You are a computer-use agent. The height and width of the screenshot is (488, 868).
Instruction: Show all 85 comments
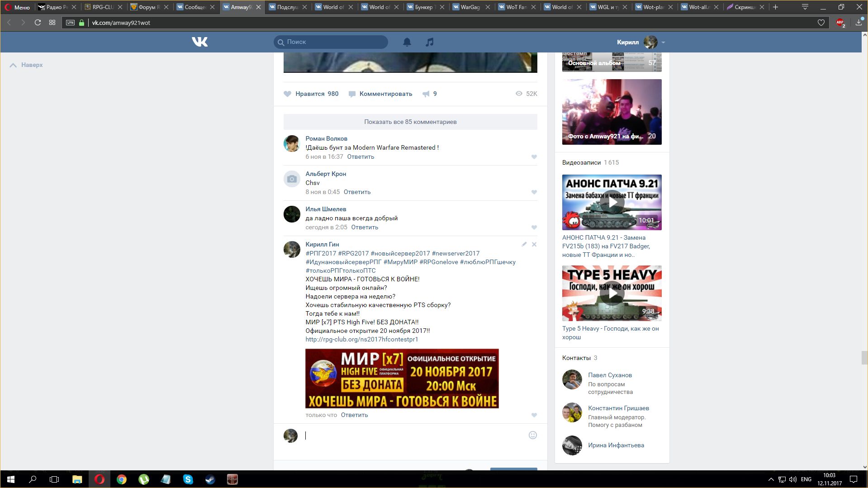(410, 122)
